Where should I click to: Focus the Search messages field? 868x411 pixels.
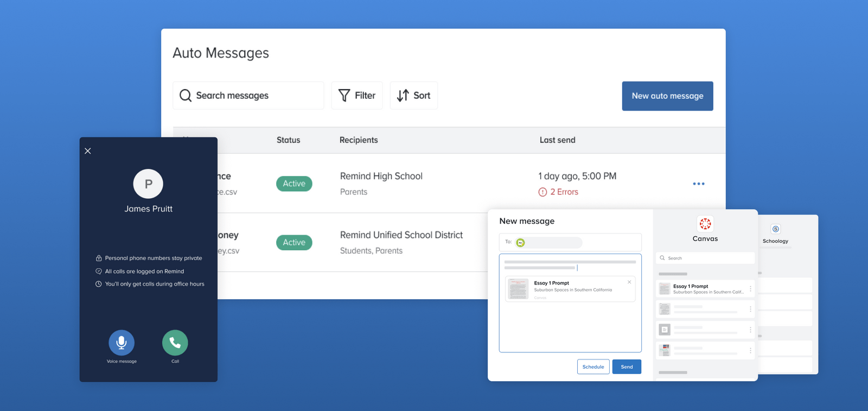[x=248, y=96]
